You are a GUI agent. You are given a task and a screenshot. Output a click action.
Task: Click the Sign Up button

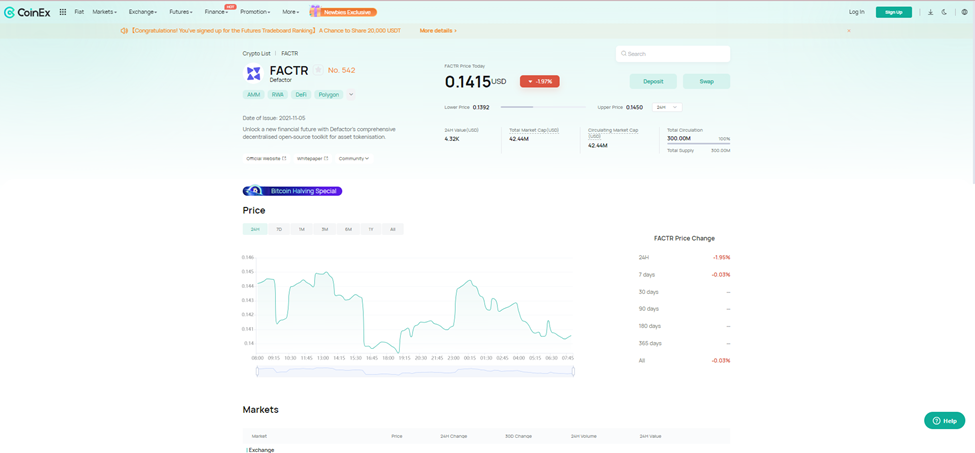tap(894, 12)
